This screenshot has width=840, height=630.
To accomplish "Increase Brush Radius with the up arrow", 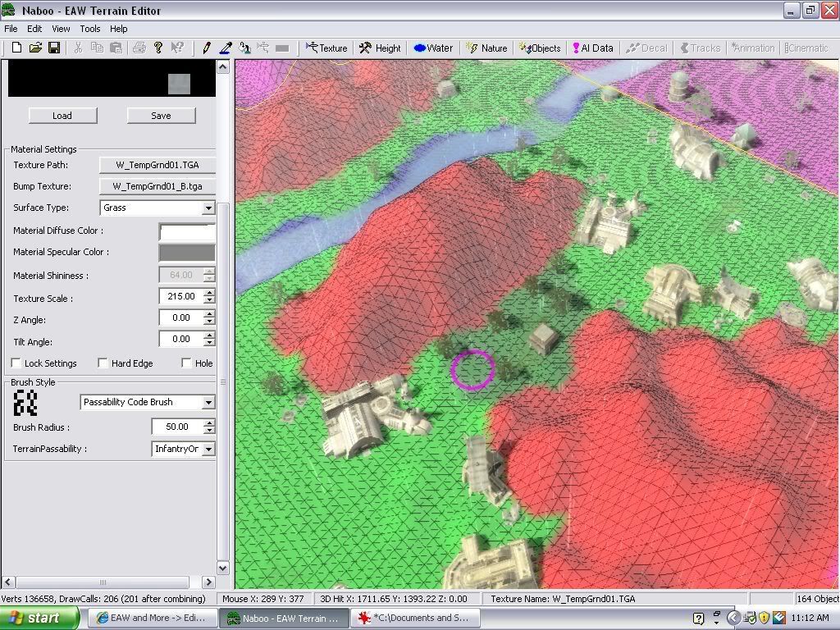I will click(x=209, y=423).
